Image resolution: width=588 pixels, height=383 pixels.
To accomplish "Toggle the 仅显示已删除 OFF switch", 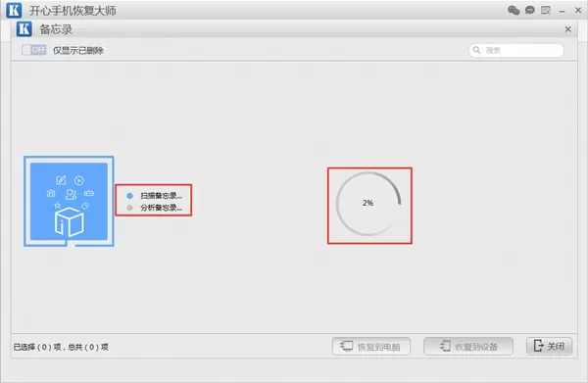I will pos(33,50).
